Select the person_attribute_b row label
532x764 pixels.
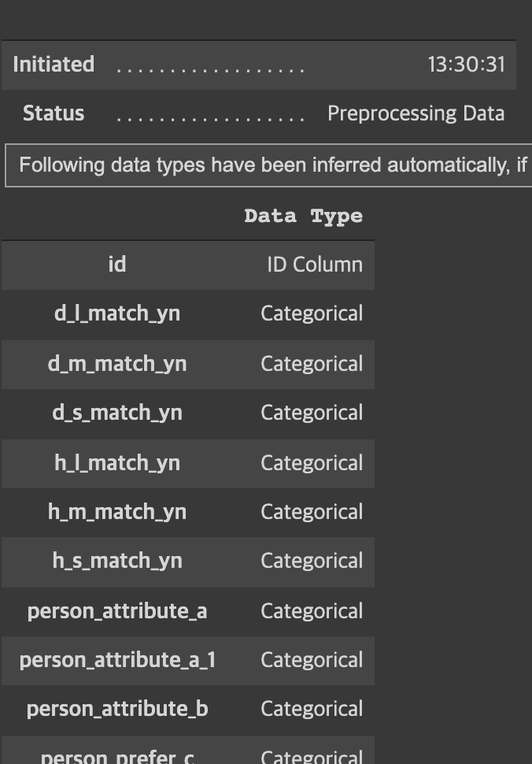[x=117, y=710]
